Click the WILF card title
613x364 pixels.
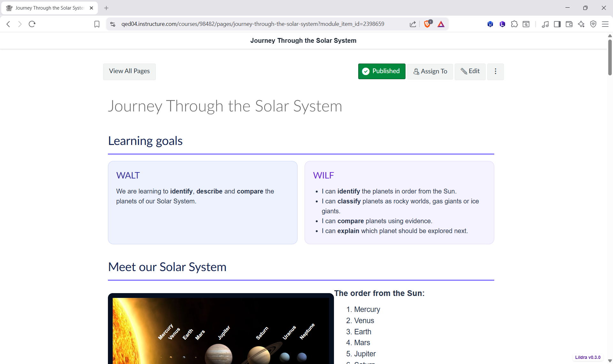[x=323, y=175]
